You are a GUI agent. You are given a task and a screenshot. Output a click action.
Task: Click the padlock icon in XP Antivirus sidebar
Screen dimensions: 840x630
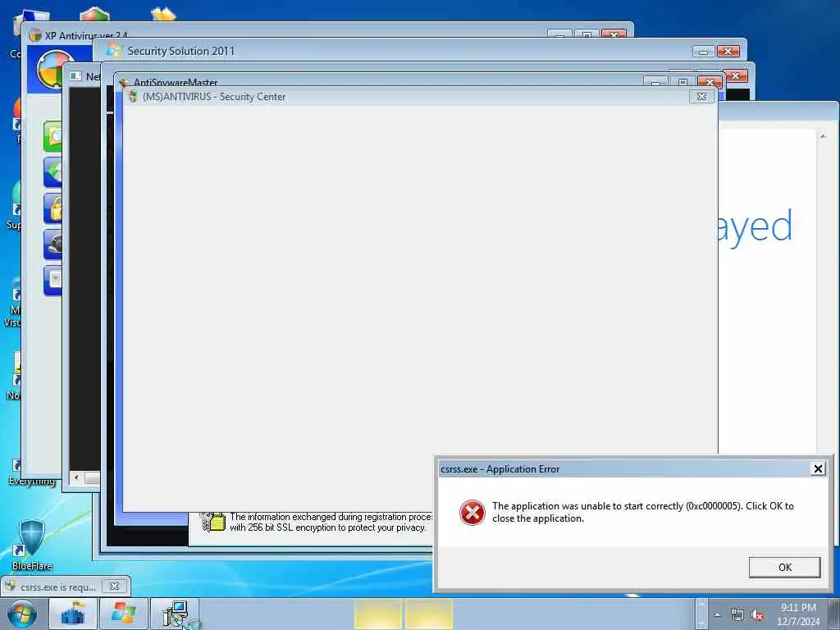pos(52,208)
